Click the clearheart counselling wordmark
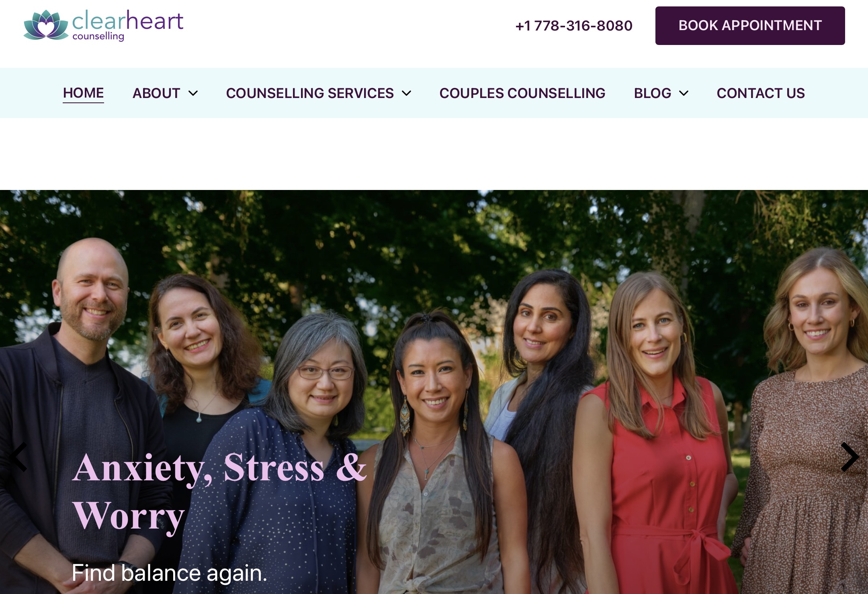 pyautogui.click(x=127, y=25)
